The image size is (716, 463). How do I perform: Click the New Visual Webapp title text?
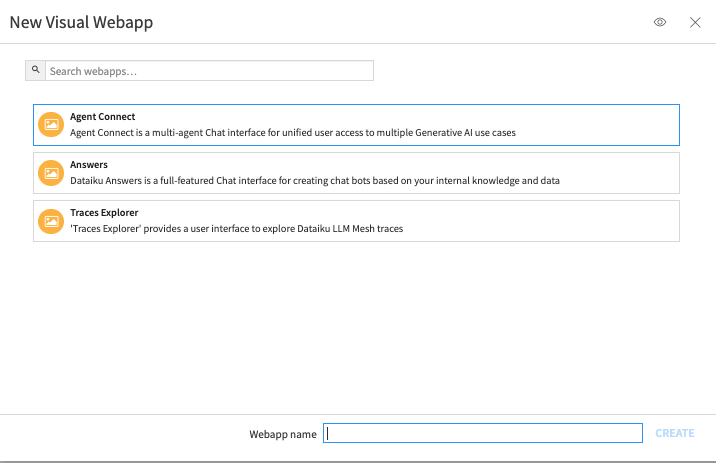tap(81, 22)
